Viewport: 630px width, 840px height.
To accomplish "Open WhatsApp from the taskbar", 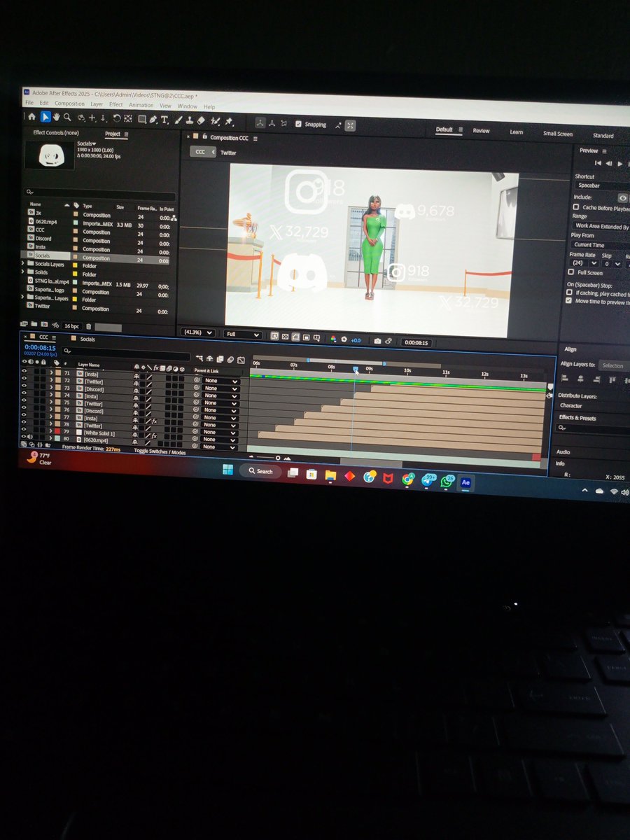I will [447, 481].
